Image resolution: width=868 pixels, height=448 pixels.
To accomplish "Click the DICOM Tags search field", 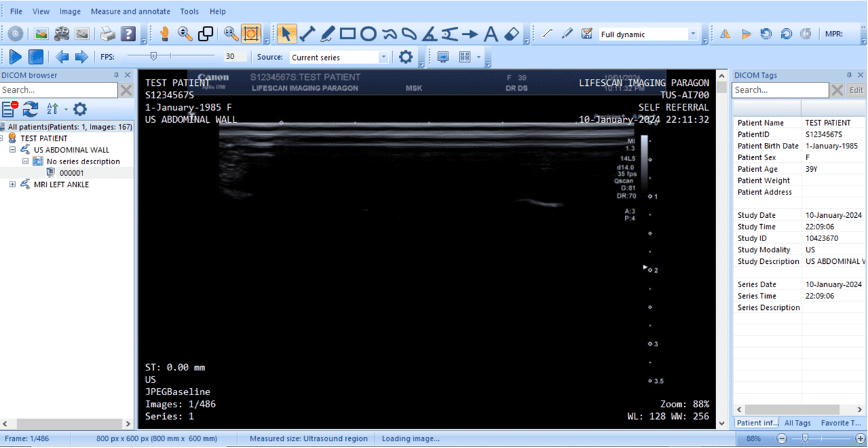I will 780,90.
